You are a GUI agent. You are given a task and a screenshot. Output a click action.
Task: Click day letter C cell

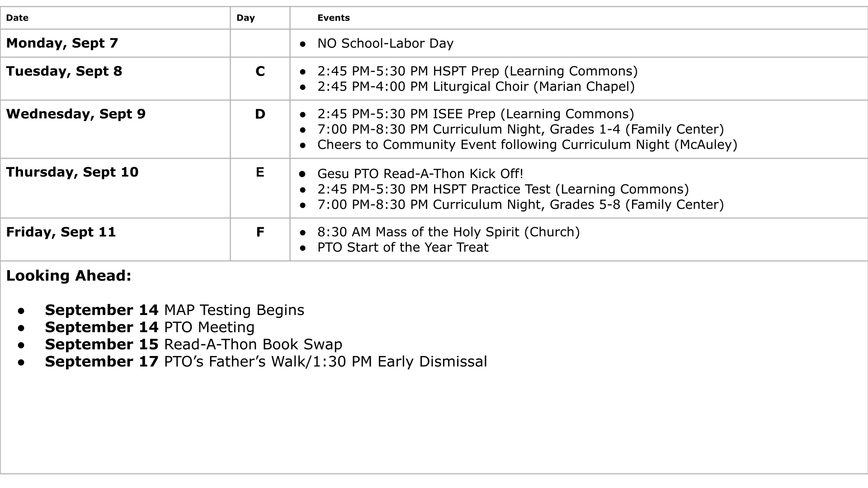260,79
